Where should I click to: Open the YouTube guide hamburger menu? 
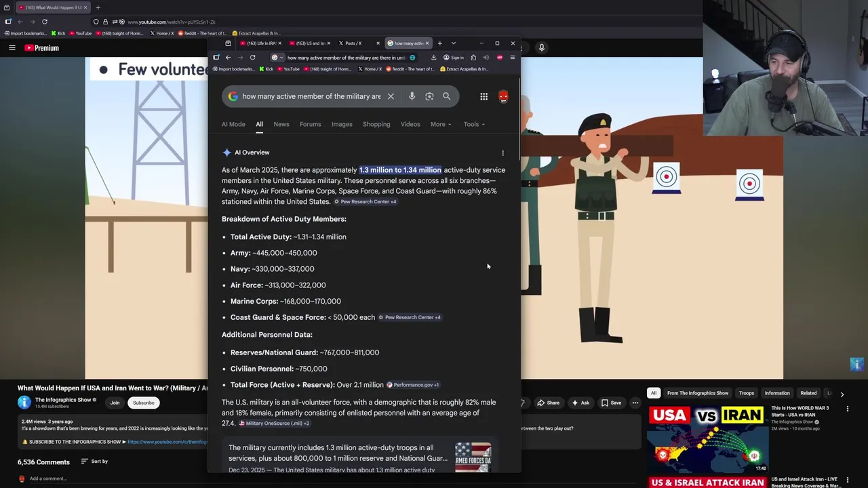pyautogui.click(x=12, y=47)
